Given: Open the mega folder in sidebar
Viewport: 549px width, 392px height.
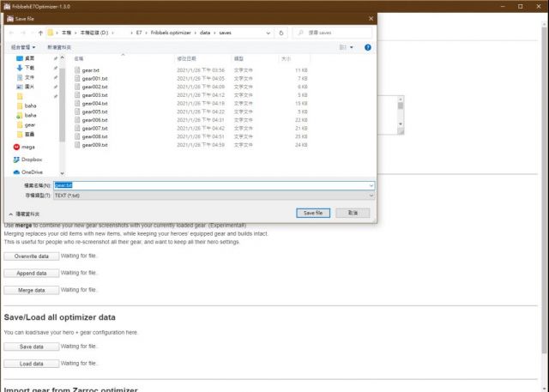Looking at the screenshot, I should pyautogui.click(x=28, y=147).
